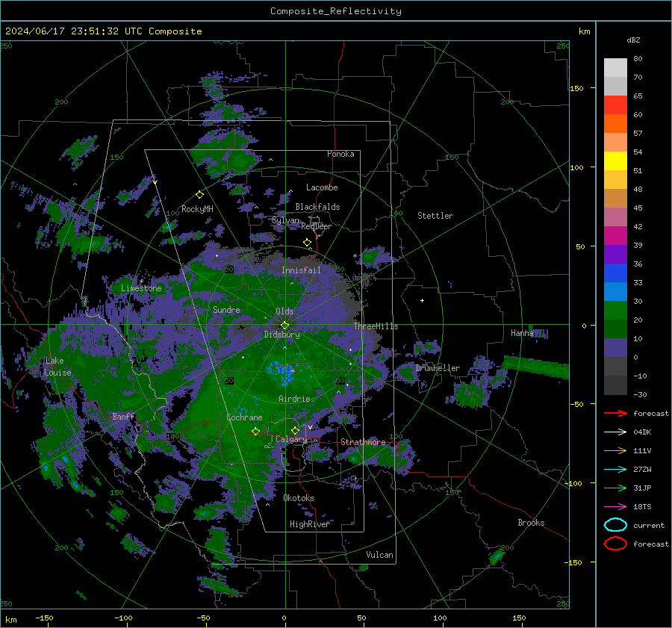The image size is (672, 628).
Task: Click the Lacombe city label
Action: coord(322,187)
